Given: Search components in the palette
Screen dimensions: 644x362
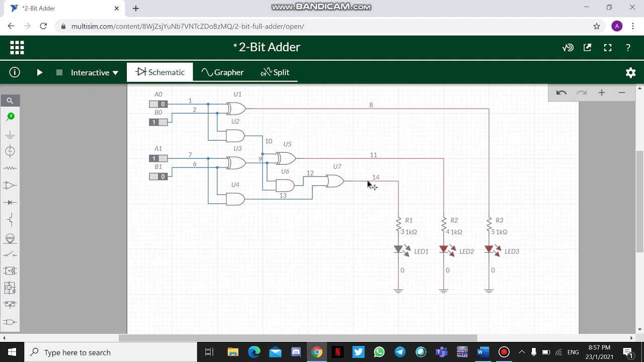Looking at the screenshot, I should coord(10,101).
